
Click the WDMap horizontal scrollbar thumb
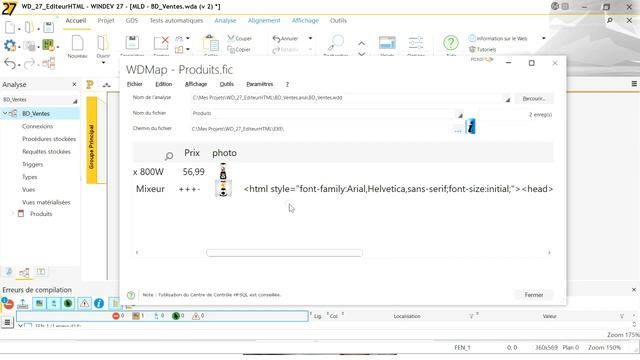click(284, 253)
